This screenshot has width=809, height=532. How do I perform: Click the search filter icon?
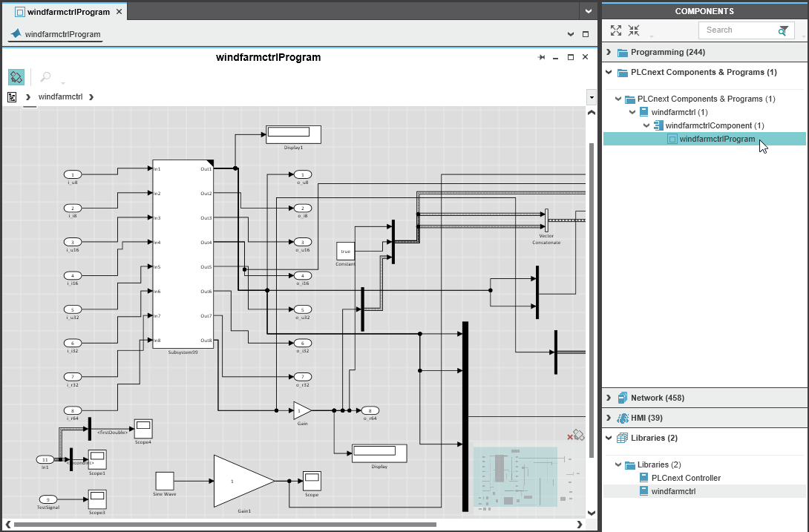[783, 30]
